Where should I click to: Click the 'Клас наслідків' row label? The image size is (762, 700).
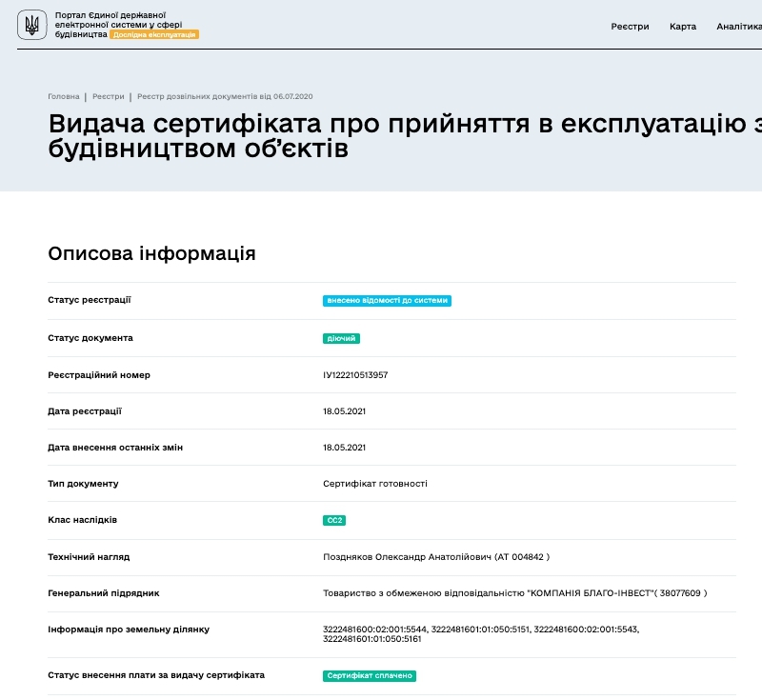coord(83,520)
